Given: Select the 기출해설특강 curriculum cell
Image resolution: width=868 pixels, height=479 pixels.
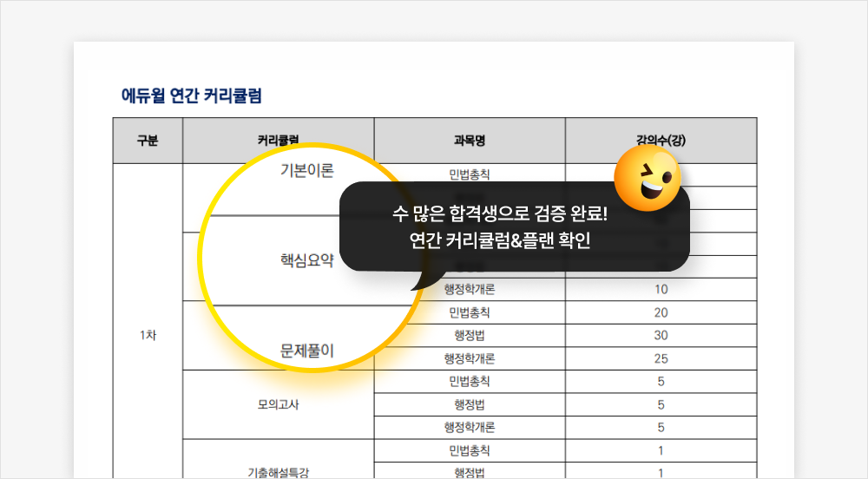Looking at the screenshot, I should (278, 472).
